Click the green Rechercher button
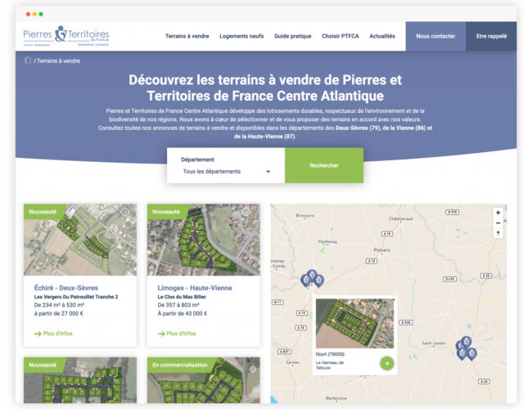This screenshot has width=532, height=409. (x=324, y=165)
